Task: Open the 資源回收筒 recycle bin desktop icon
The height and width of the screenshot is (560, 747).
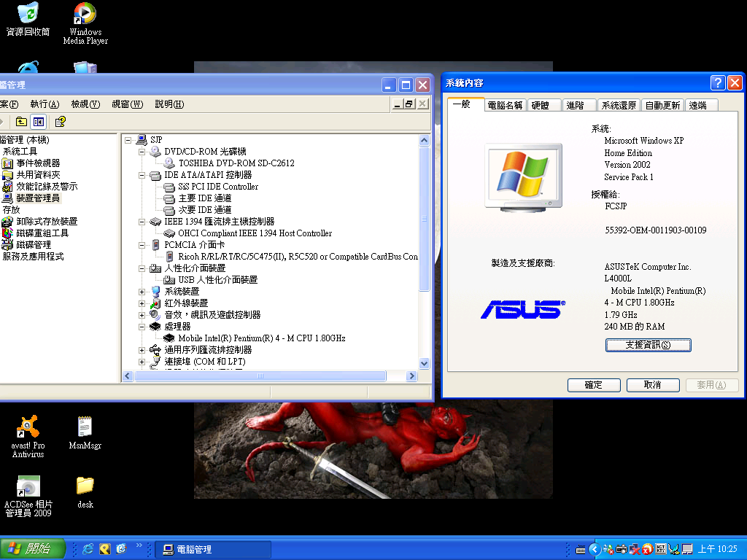Action: [28, 20]
